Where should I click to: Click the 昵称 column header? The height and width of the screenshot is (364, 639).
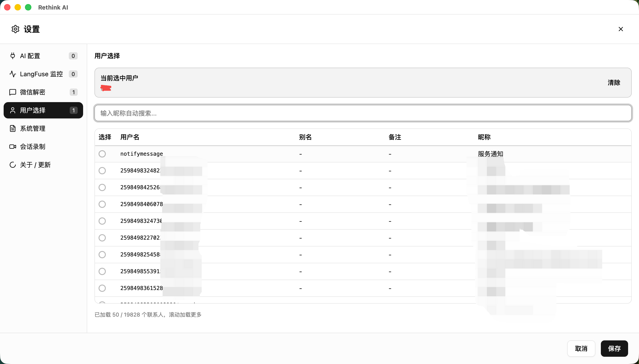[x=484, y=137]
